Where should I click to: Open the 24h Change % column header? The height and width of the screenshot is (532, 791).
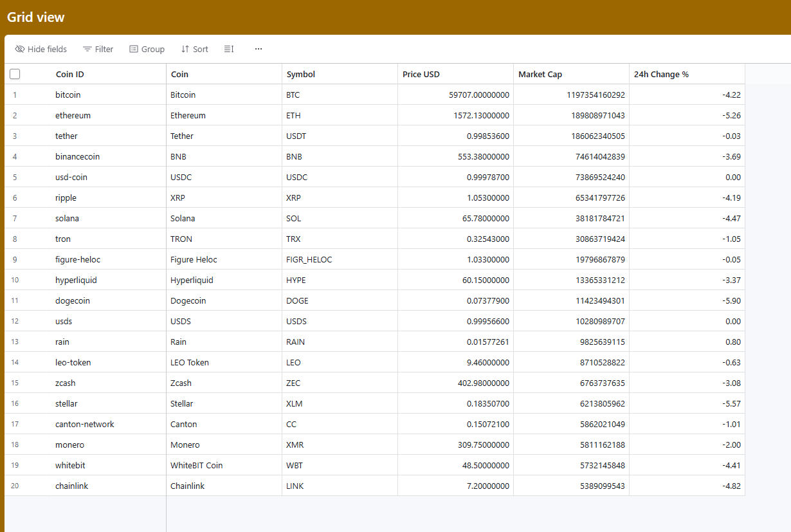pyautogui.click(x=687, y=74)
